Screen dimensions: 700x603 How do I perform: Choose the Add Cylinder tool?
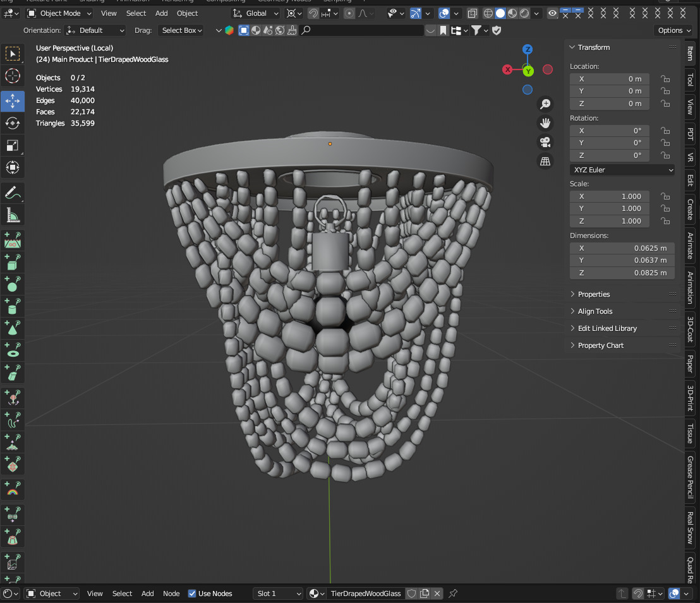coord(13,307)
